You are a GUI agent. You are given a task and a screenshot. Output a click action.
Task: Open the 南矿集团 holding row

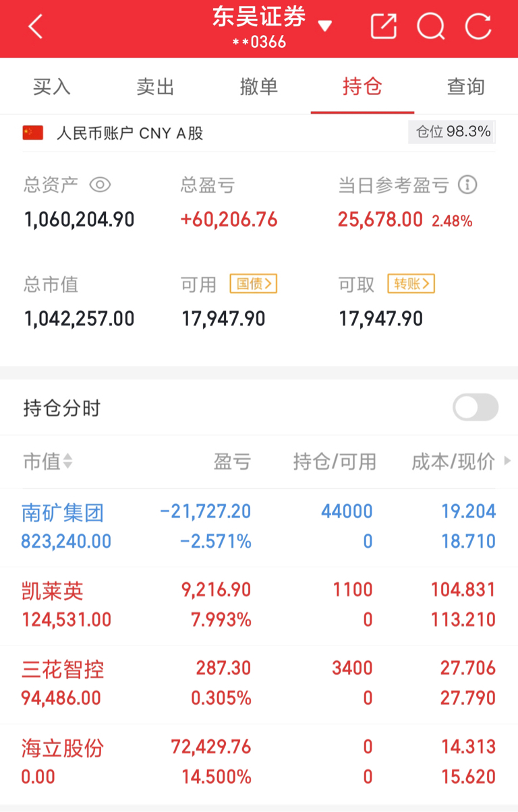click(259, 528)
